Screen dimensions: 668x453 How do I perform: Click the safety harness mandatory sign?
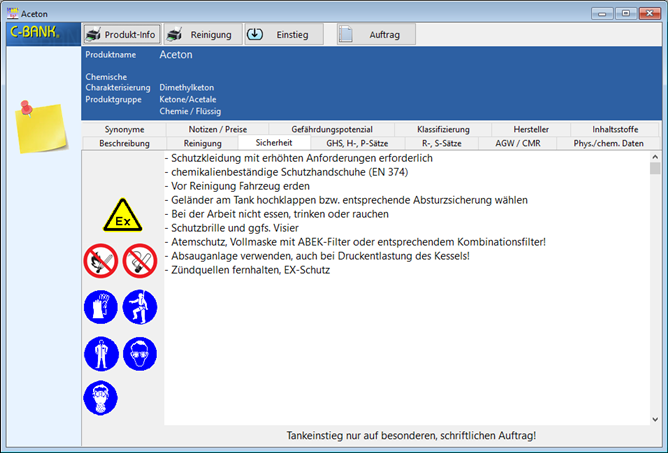pyautogui.click(x=140, y=307)
